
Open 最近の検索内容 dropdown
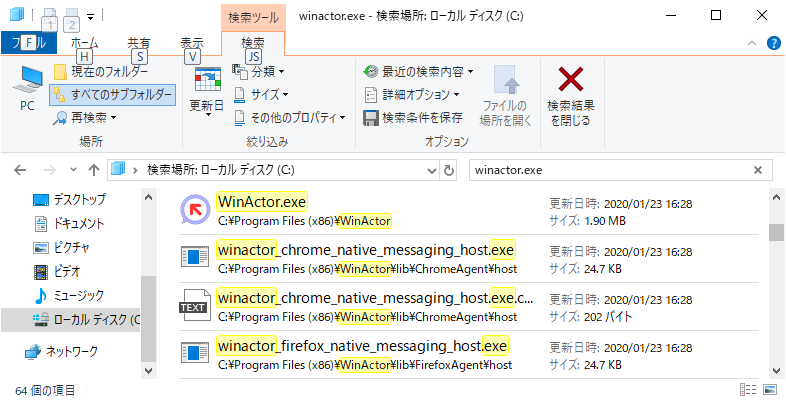419,72
